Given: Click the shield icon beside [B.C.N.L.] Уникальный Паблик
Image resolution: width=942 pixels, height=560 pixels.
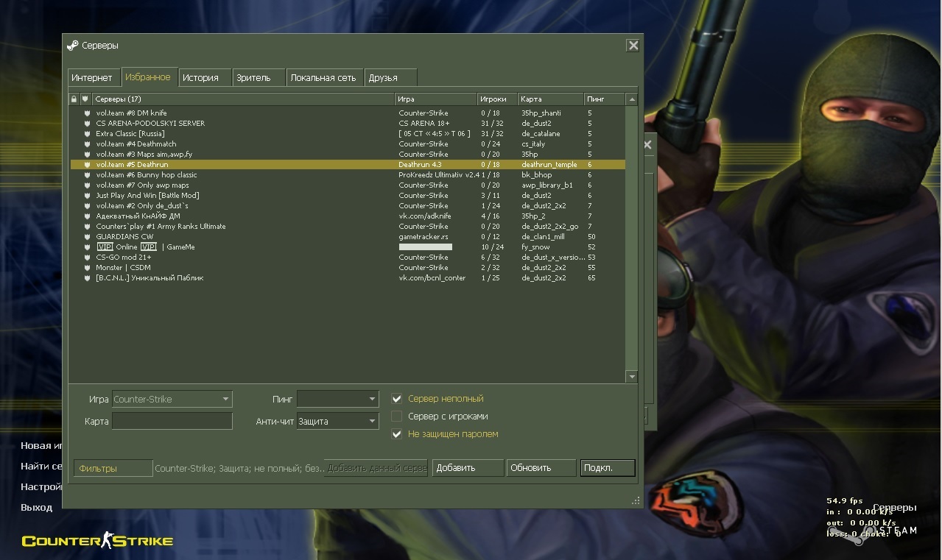Looking at the screenshot, I should coord(87,278).
